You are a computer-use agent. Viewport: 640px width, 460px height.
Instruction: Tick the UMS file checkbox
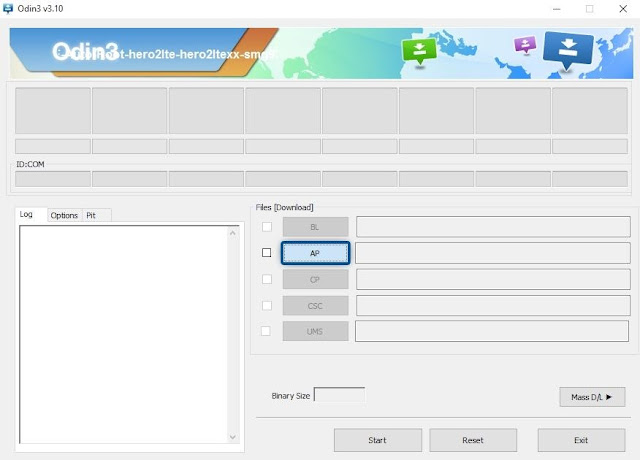266,331
